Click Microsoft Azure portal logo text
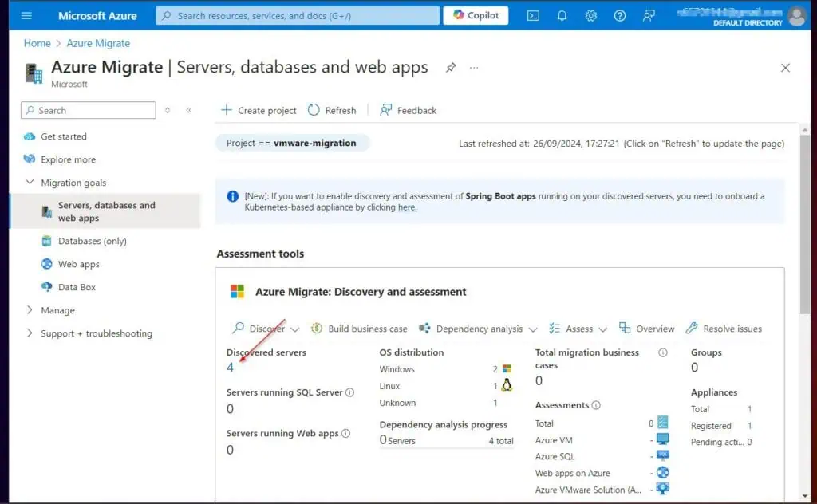The height and width of the screenshot is (504, 817). coord(97,16)
